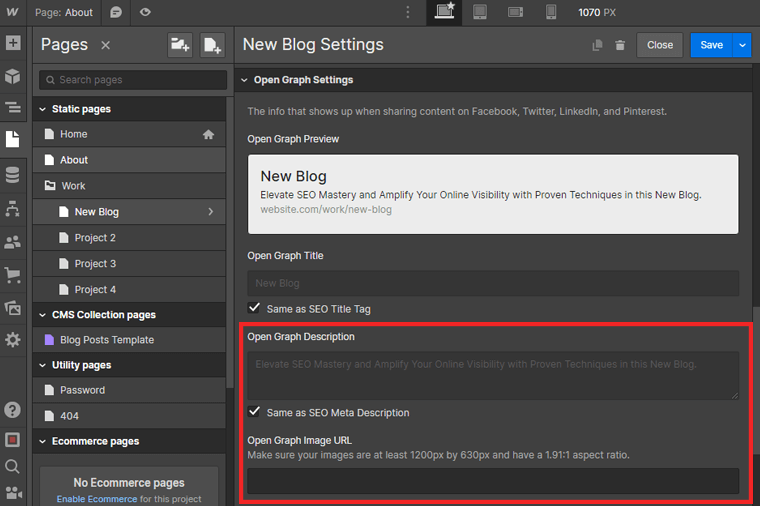
Task: Open the Components cube panel
Action: tap(13, 76)
